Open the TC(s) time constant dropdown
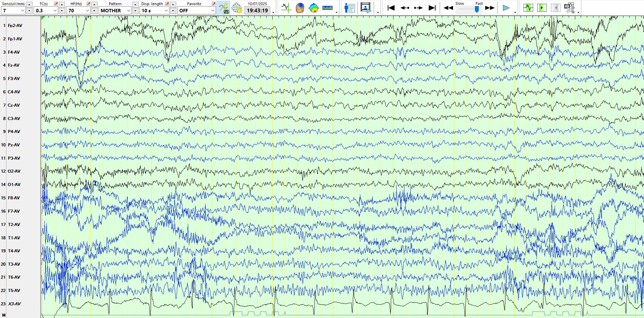The image size is (644, 318). click(46, 11)
